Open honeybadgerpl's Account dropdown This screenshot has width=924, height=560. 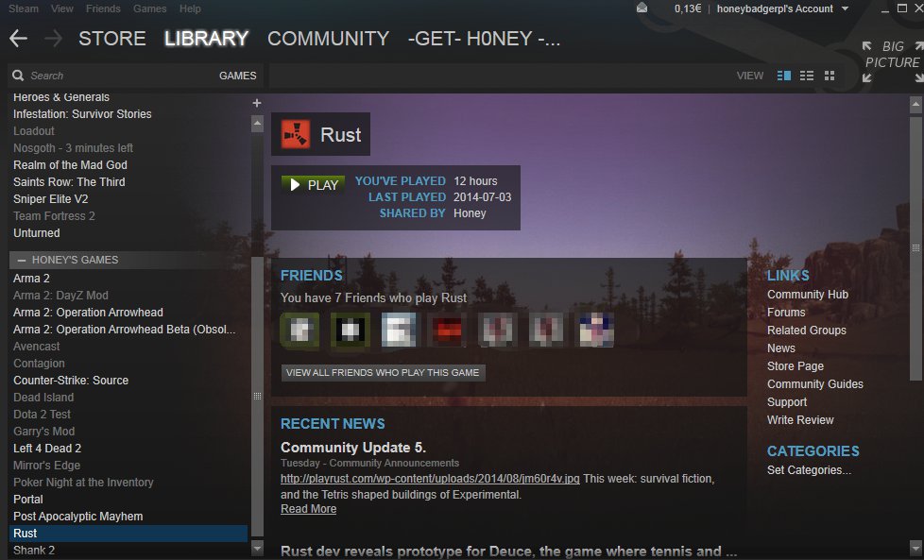coord(782,8)
